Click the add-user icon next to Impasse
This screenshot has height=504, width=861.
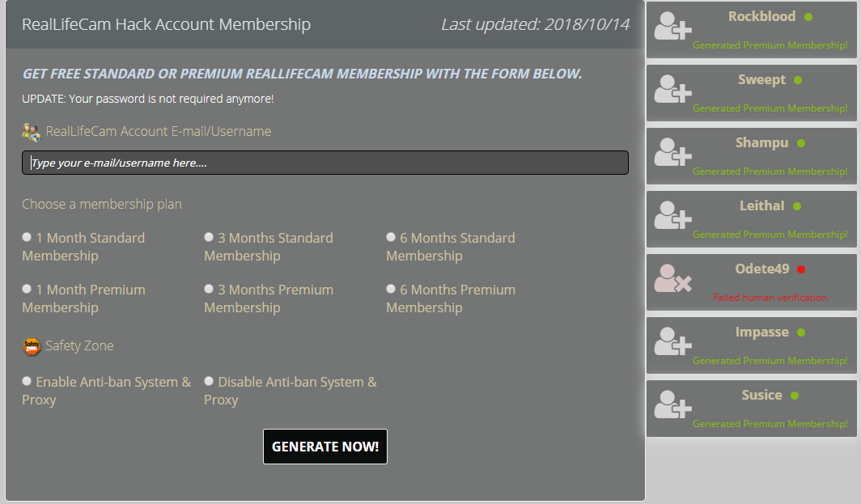[x=672, y=342]
